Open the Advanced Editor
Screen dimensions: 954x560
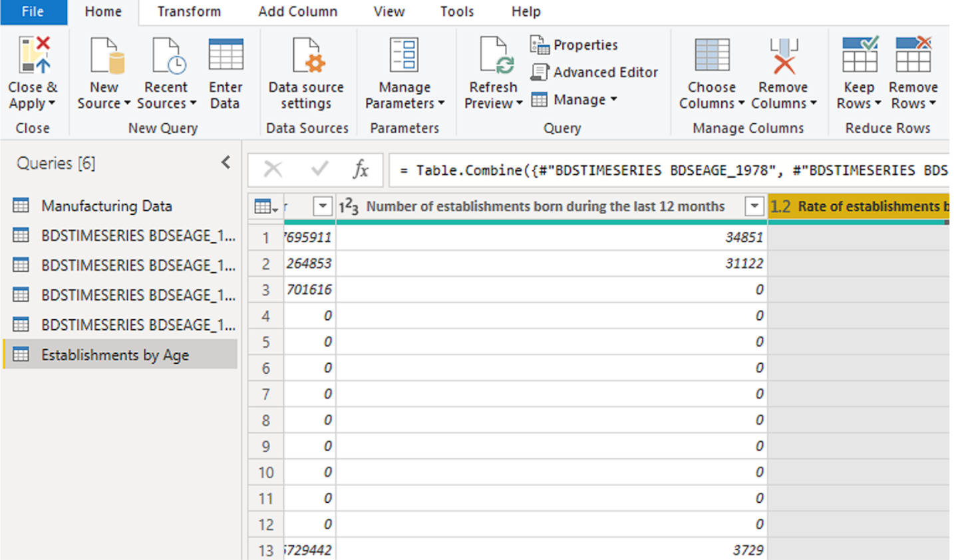point(594,72)
